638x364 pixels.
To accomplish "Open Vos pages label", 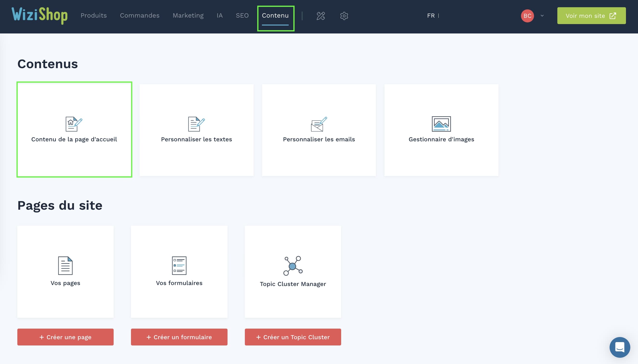I will pos(65,283).
